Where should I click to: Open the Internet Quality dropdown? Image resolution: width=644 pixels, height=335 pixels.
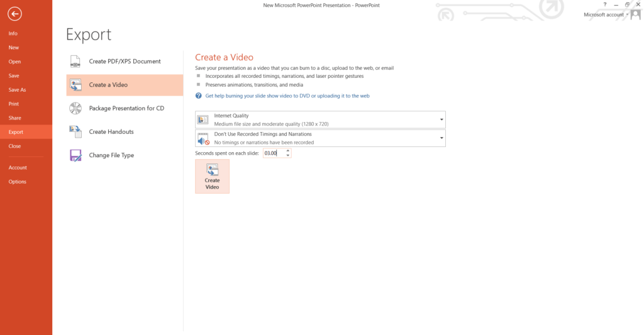pyautogui.click(x=441, y=119)
